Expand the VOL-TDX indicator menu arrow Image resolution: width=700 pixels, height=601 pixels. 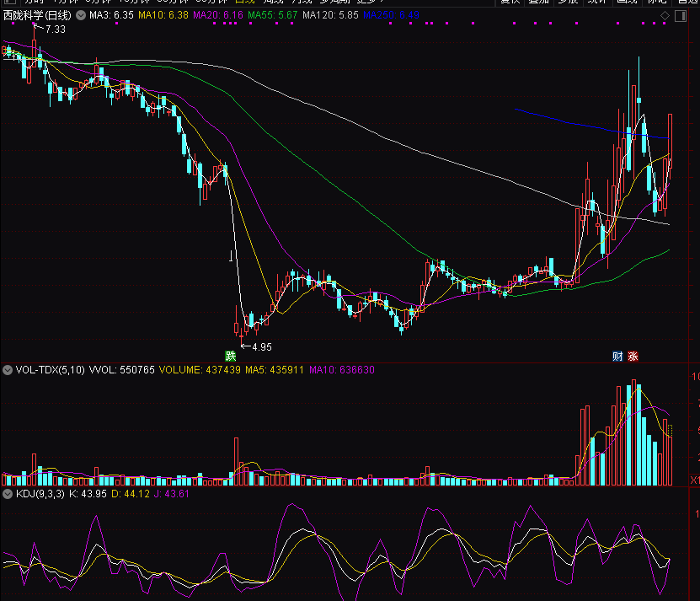[x=8, y=370]
